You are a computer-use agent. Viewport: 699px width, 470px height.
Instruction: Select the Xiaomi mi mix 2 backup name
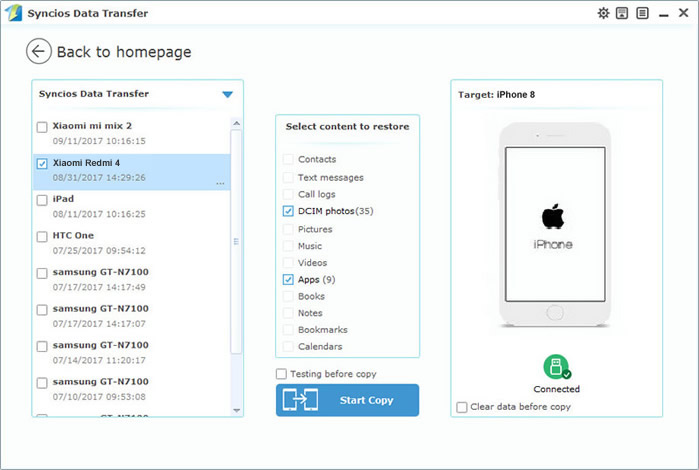pos(92,126)
